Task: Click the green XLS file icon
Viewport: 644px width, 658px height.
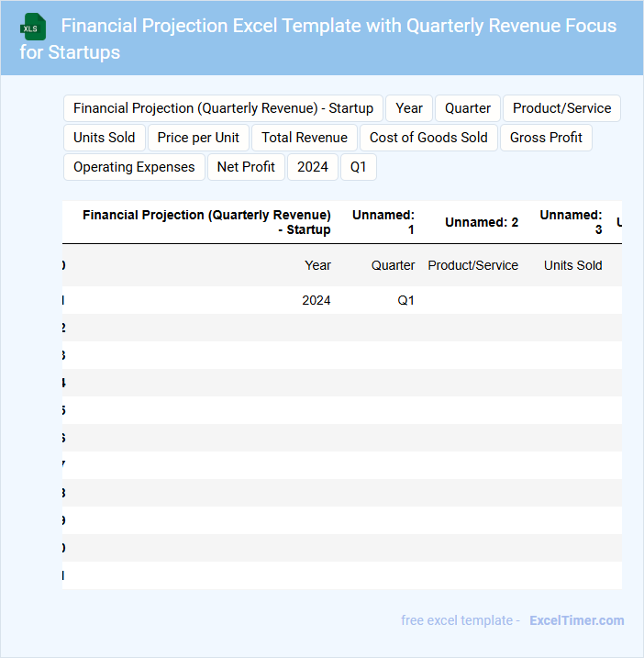Action: [x=34, y=27]
